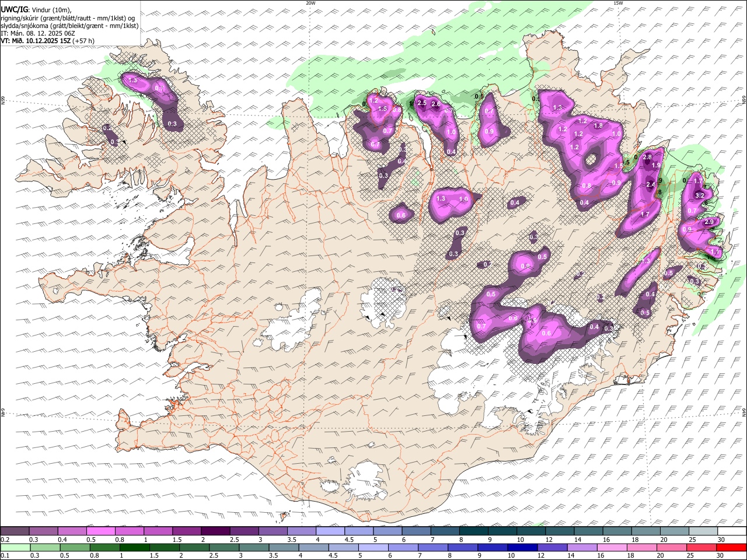Select the valid time 'VT: Mið. 10.12.2025 15Z'

coord(36,41)
